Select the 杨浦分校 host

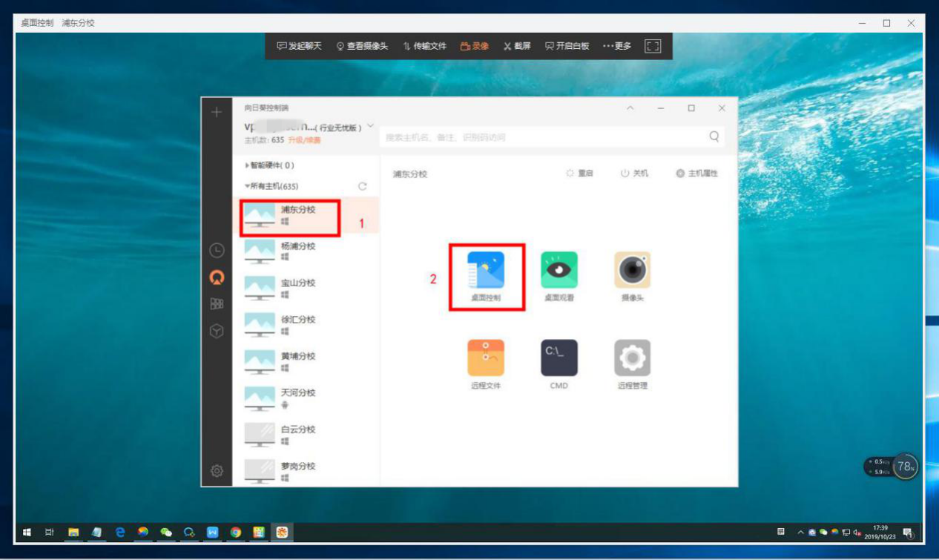click(x=306, y=251)
